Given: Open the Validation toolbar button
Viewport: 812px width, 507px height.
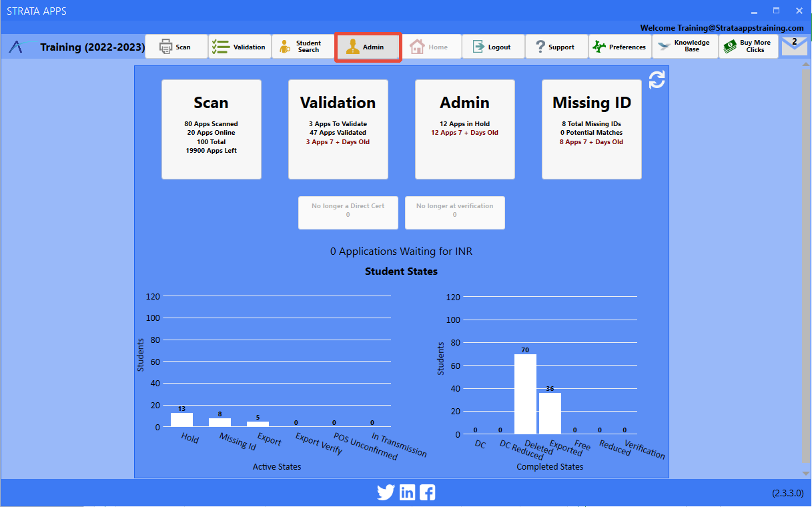Looking at the screenshot, I should click(x=240, y=47).
